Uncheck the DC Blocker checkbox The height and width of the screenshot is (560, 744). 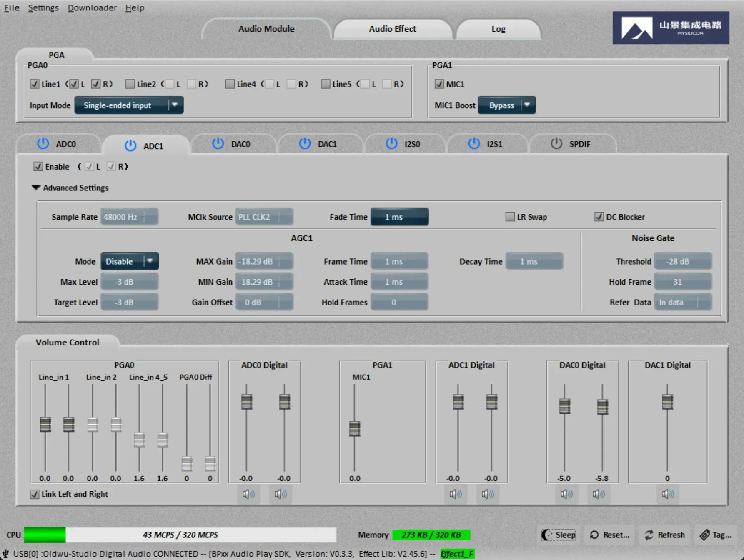coord(599,217)
